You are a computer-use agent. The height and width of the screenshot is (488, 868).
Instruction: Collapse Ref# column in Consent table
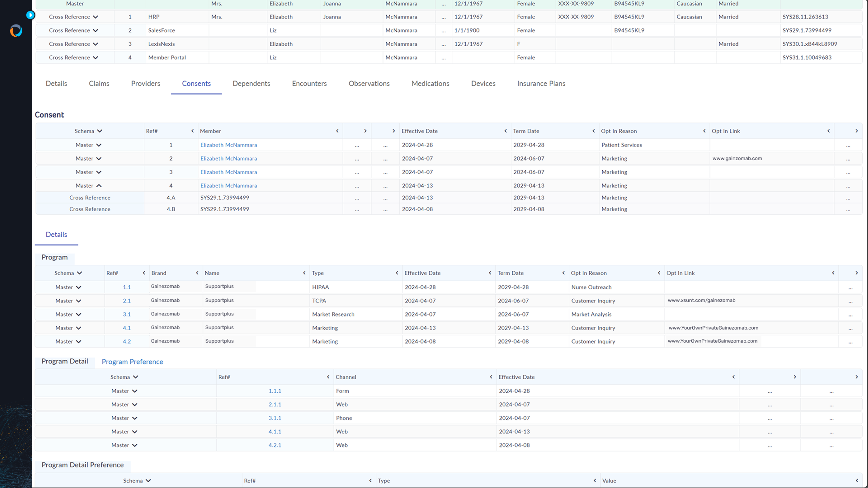pyautogui.click(x=192, y=131)
